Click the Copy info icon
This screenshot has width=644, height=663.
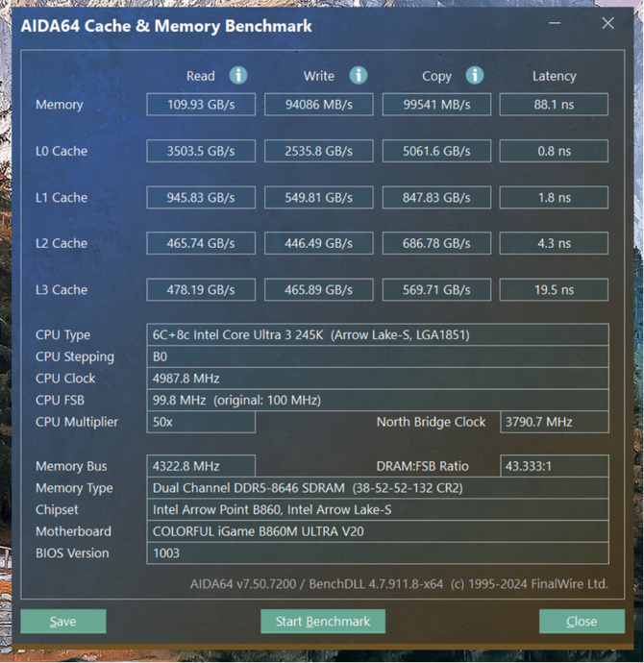[475, 76]
